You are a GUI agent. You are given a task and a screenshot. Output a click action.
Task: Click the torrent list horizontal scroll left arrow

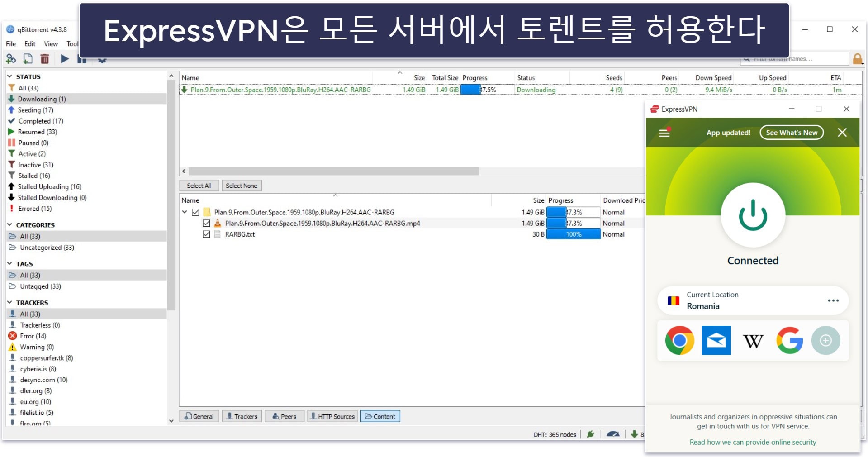pyautogui.click(x=184, y=171)
